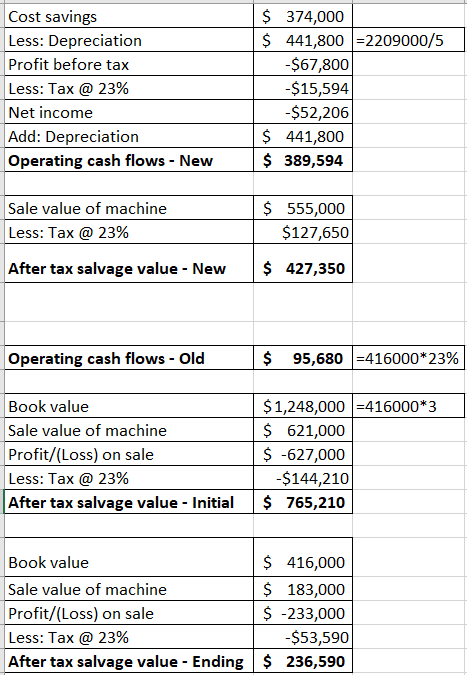Select 'After tax salvage value - New' label
This screenshot has height=675, width=467.
pos(129,263)
